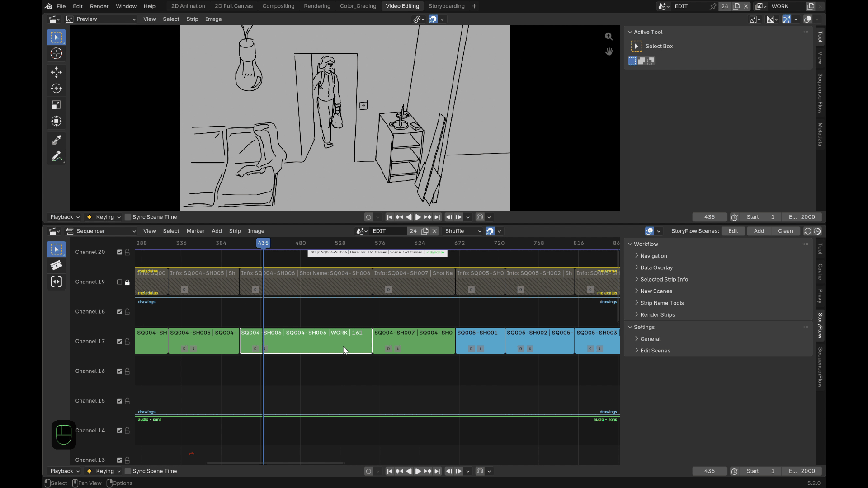This screenshot has width=868, height=488.
Task: Click the zoom magnifier in preview
Action: 609,37
